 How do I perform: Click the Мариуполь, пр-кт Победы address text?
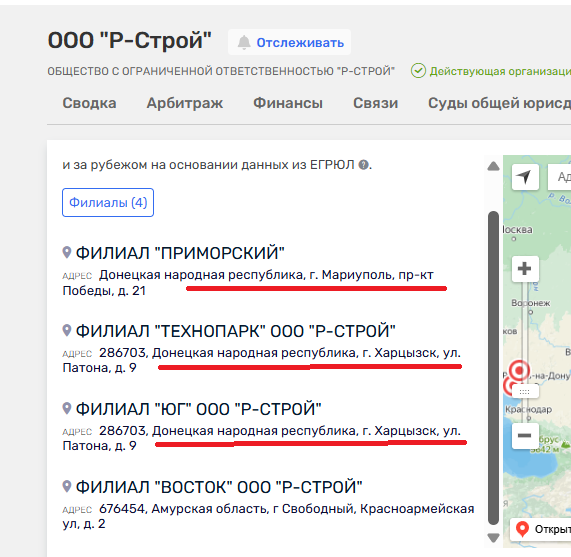tap(248, 283)
